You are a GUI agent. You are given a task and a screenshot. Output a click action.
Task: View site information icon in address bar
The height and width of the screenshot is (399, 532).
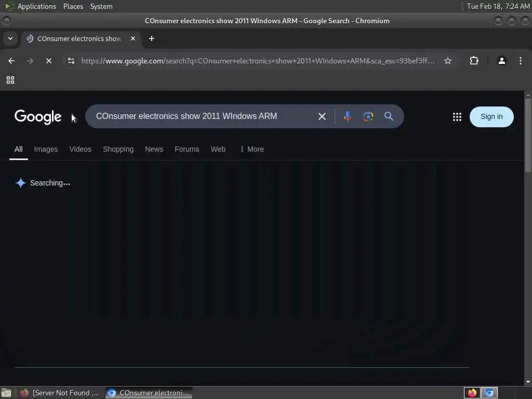coord(71,61)
